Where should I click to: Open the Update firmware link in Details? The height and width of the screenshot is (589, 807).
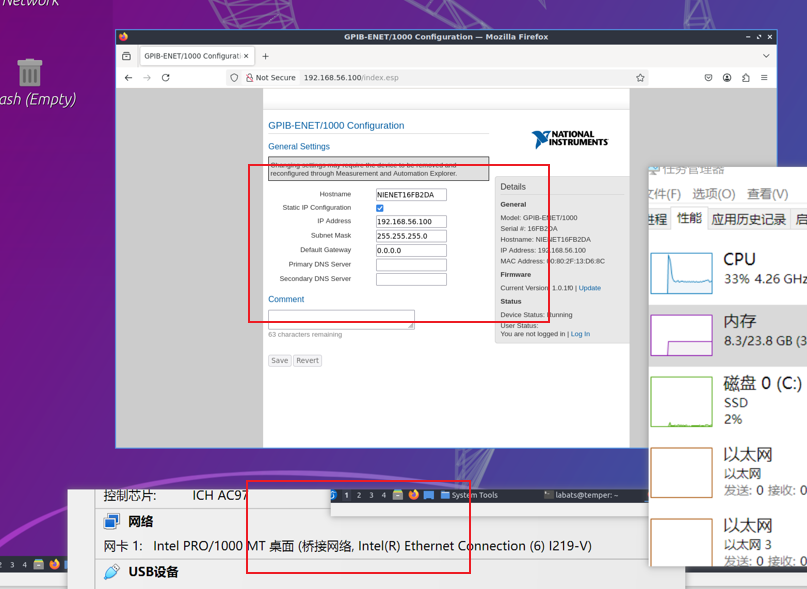[589, 287]
